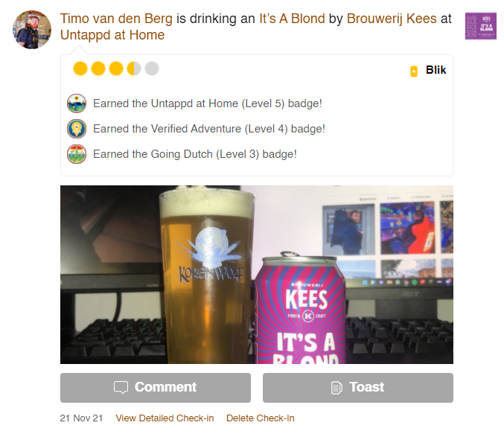
Task: Click the Comment button label
Action: tap(165, 387)
